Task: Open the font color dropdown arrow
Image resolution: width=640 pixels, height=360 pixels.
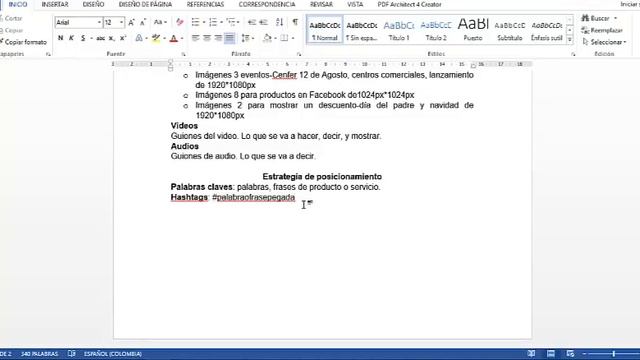Action: click(182, 38)
